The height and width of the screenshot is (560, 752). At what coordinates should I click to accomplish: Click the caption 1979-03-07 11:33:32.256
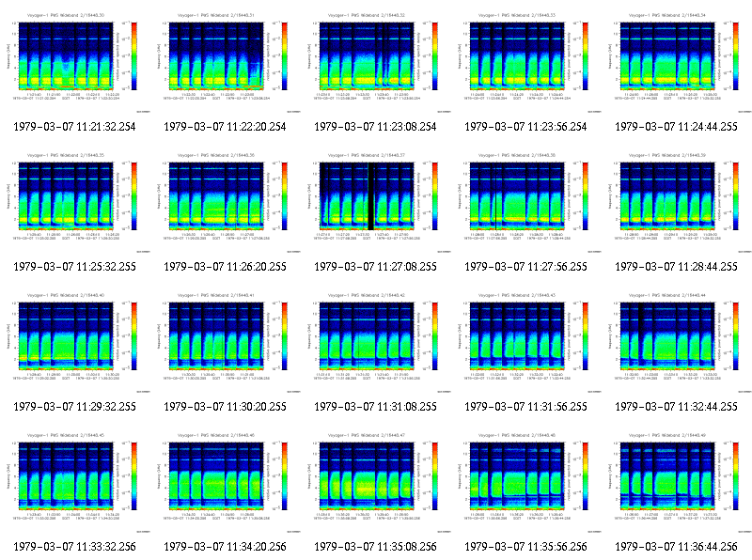(74, 547)
